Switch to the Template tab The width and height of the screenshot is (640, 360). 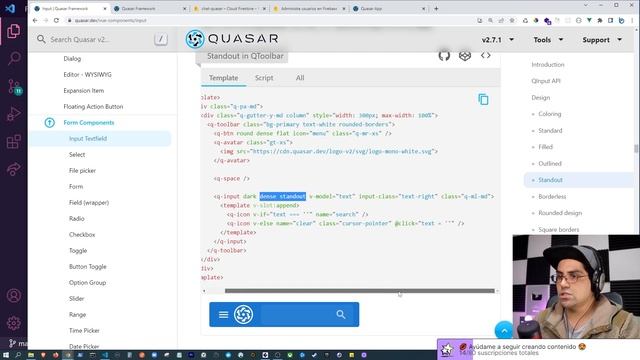223,78
